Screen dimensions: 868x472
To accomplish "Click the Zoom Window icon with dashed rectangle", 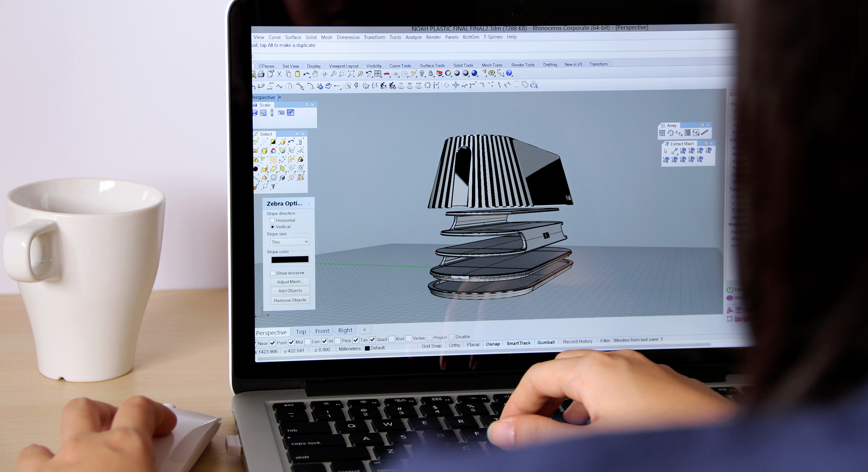I will tap(342, 74).
